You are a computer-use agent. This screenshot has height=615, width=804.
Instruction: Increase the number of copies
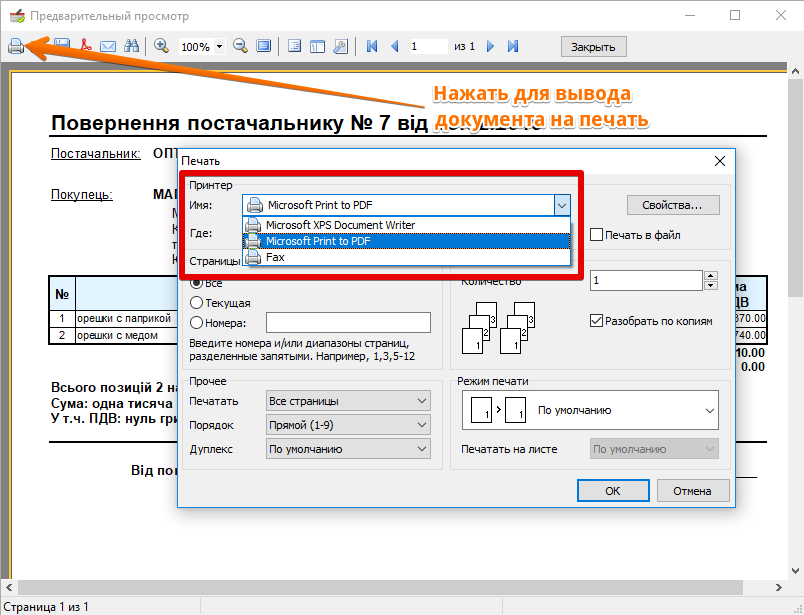(x=711, y=275)
